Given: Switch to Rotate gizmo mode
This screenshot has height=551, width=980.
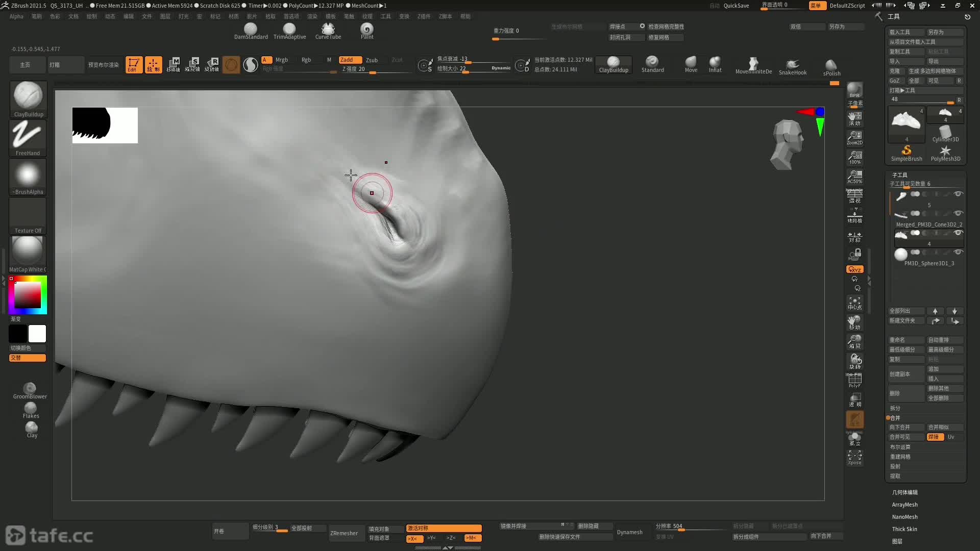Looking at the screenshot, I should coord(212,65).
